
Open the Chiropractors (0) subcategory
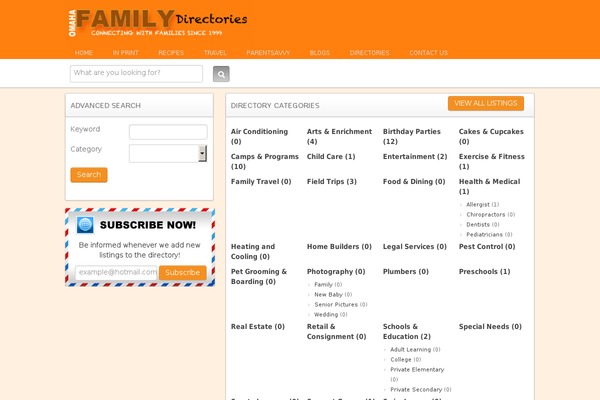pyautogui.click(x=491, y=214)
